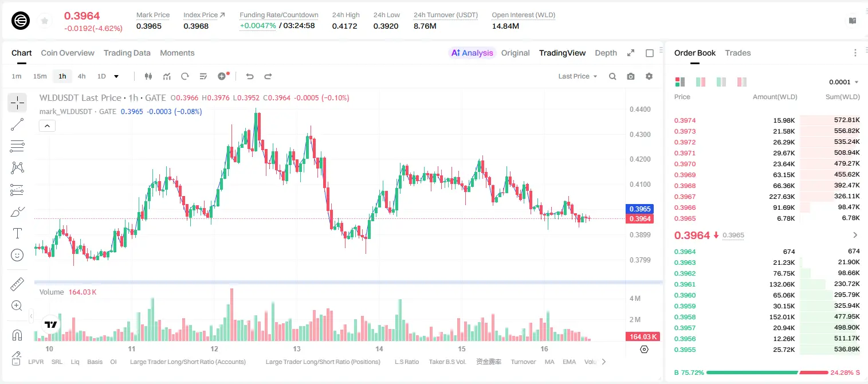Select the ruler measure tool
The height and width of the screenshot is (384, 868).
click(17, 284)
